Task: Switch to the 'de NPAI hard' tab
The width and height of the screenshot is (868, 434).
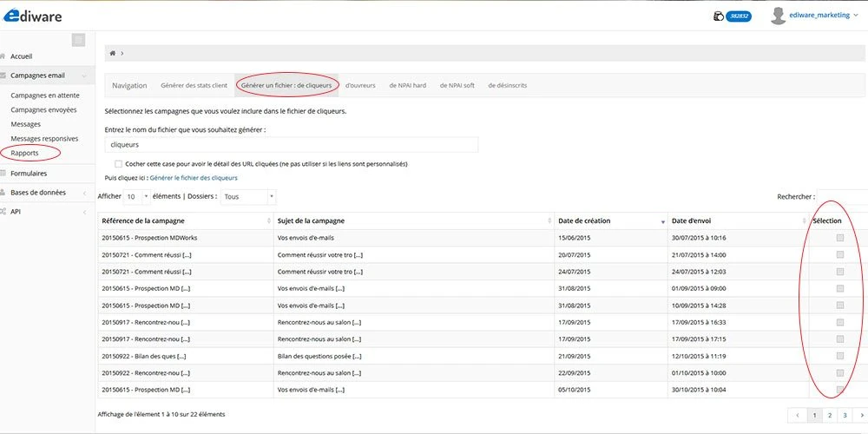Action: tap(407, 85)
